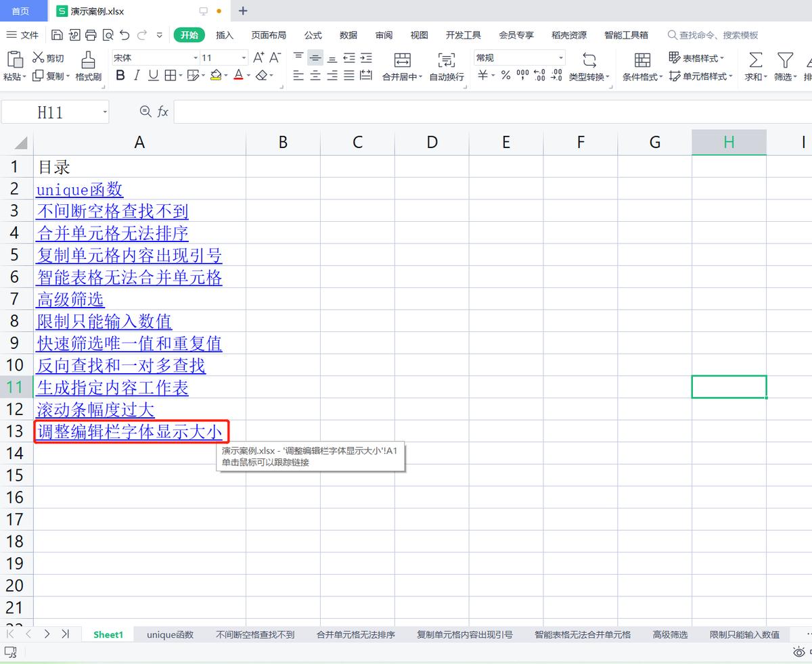
Task: Toggle bold formatting
Action: click(120, 76)
